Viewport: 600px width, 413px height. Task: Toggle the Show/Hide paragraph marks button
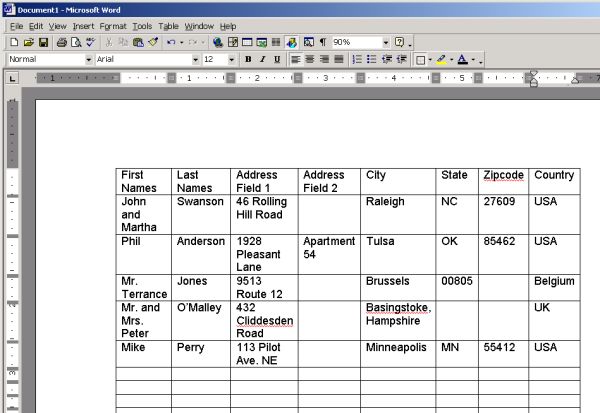(x=322, y=43)
